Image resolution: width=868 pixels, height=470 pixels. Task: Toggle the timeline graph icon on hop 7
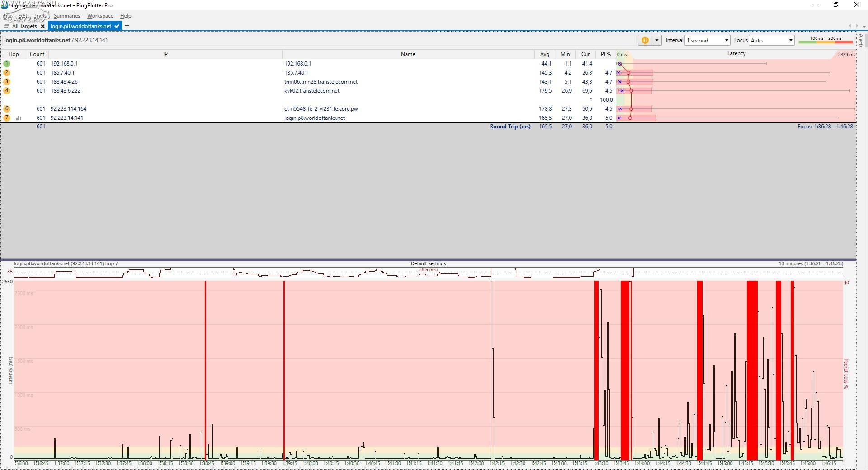[x=19, y=118]
